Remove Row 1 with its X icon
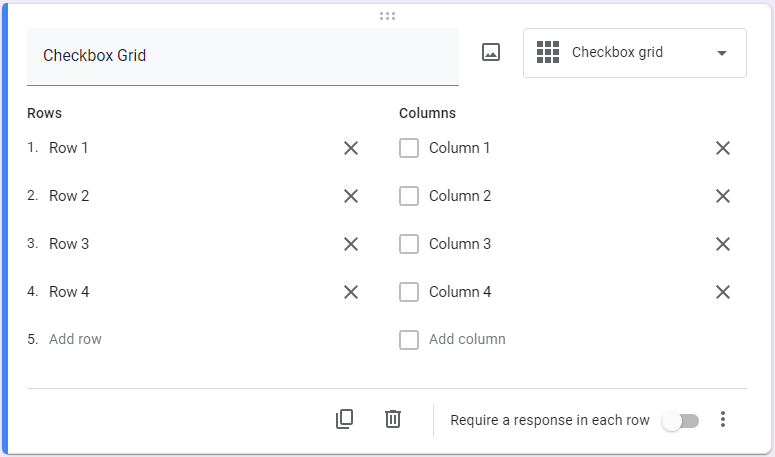775x457 pixels. tap(351, 148)
